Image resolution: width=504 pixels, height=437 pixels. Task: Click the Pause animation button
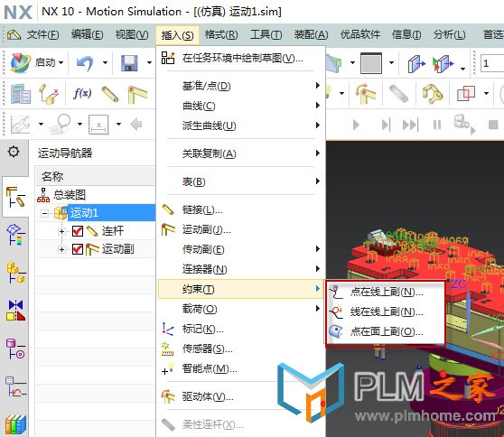tap(437, 125)
